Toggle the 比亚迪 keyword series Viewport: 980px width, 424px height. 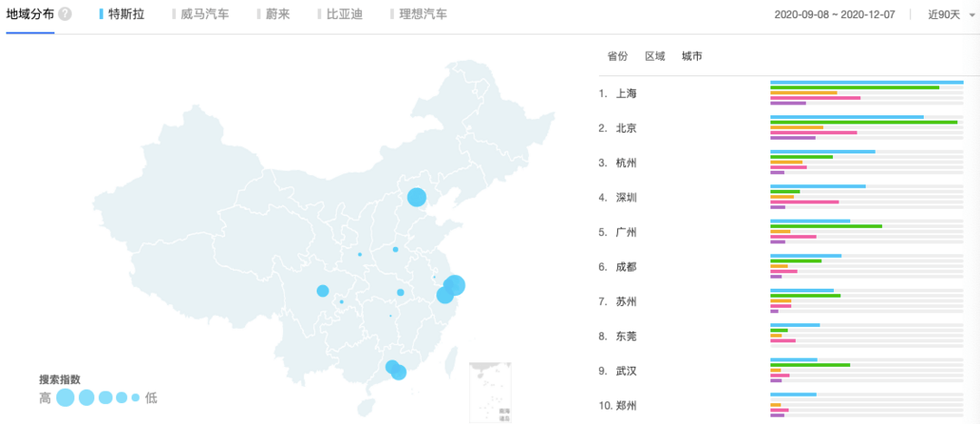pyautogui.click(x=340, y=14)
